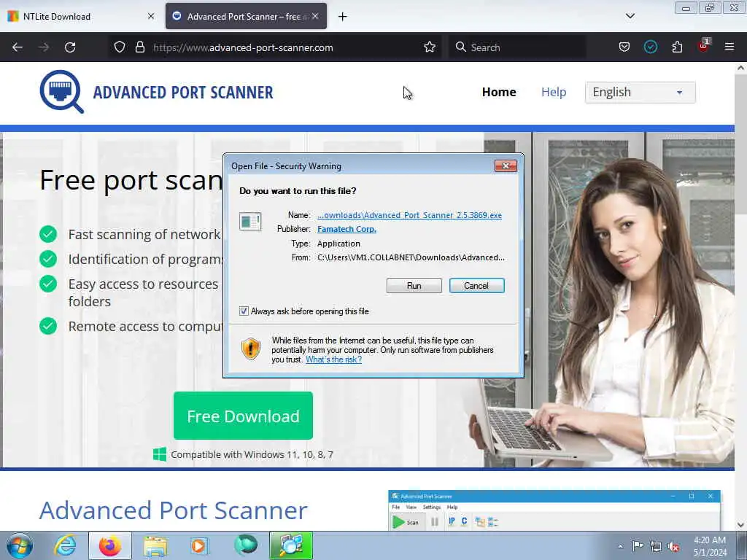Click the page scrollbar up arrow
Viewport: 747px width, 560px height.
[741, 68]
